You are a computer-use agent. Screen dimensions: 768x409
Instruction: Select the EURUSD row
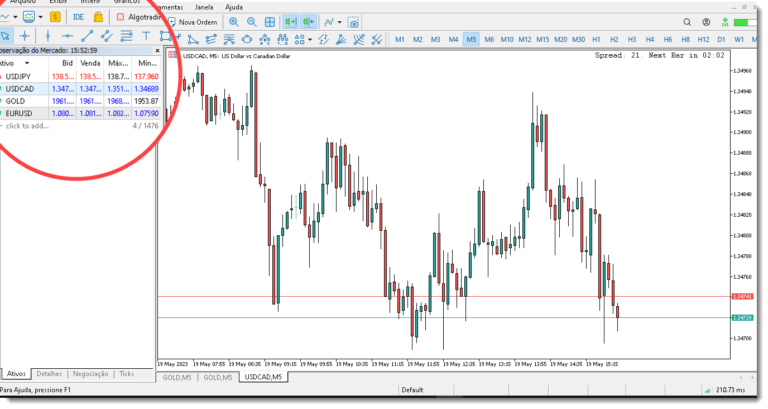click(80, 113)
